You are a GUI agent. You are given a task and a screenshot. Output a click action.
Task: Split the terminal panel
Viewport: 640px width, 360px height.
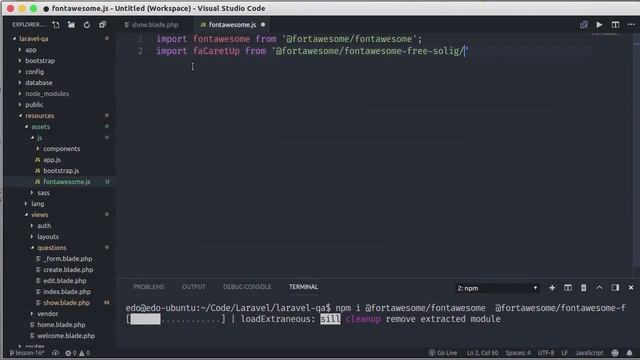point(568,288)
